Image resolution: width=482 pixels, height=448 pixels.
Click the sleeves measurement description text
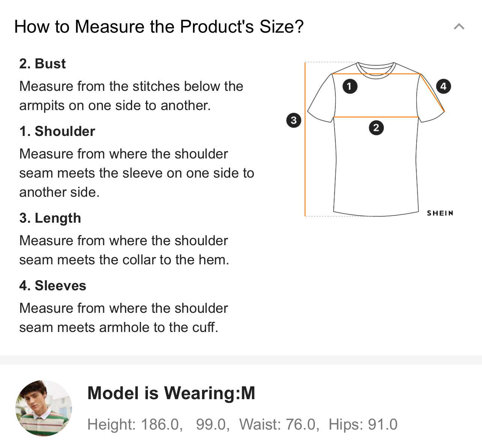pos(124,318)
